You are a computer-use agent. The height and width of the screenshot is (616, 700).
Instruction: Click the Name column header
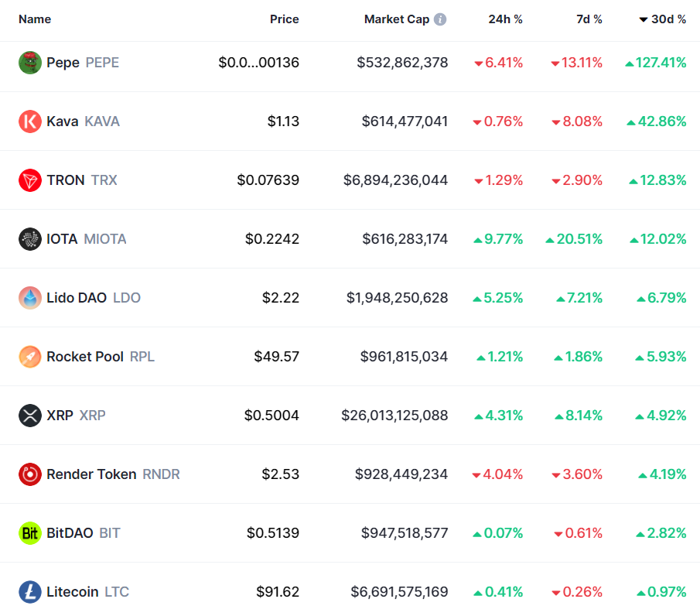point(35,19)
